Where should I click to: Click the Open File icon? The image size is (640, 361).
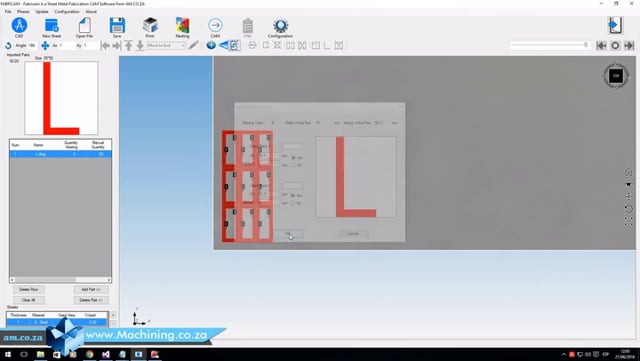(x=84, y=26)
